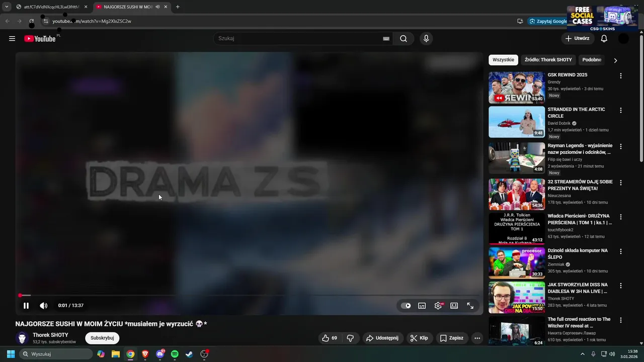Show more filter chips with arrow
The image size is (644, 362).
pos(615,60)
